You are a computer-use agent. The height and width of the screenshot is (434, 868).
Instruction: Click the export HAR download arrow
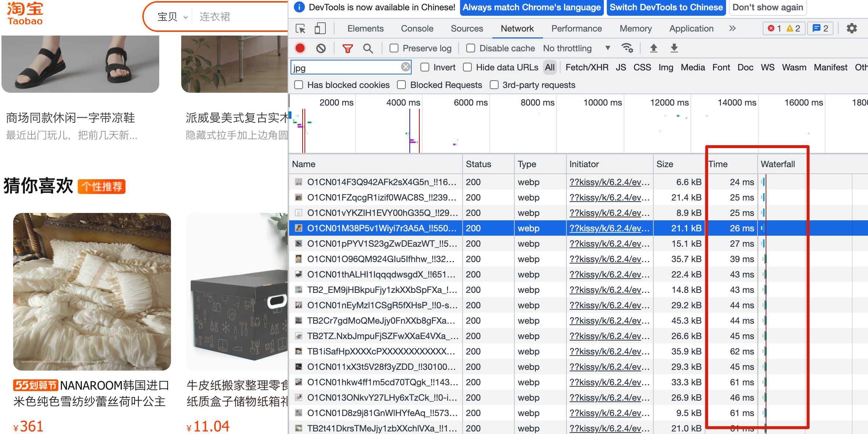674,48
